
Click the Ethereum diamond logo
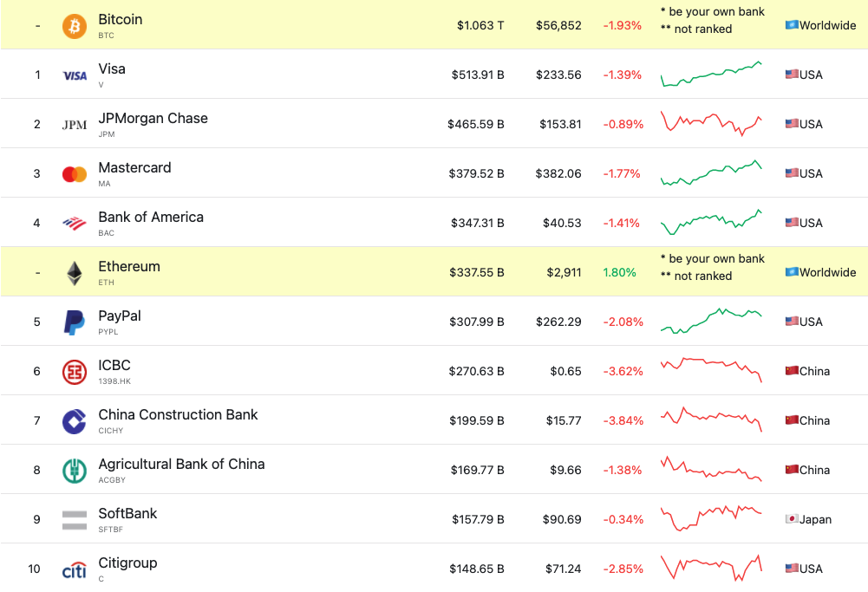pyautogui.click(x=75, y=273)
